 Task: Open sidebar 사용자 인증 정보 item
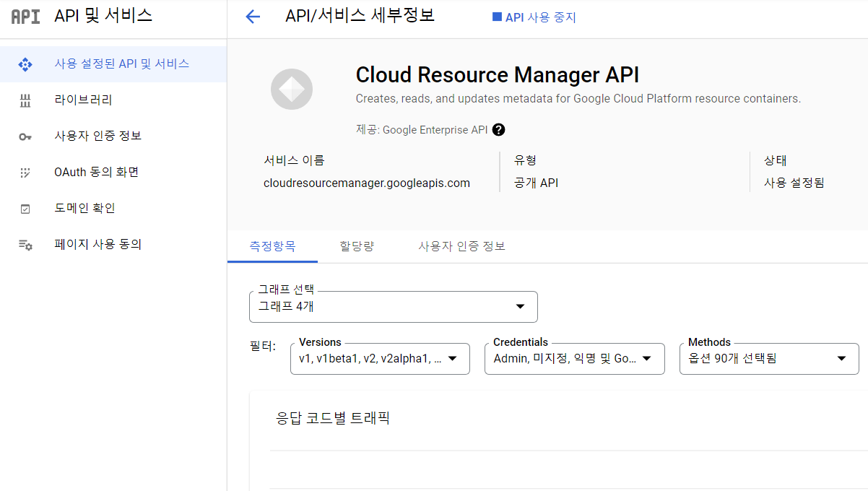point(113,136)
